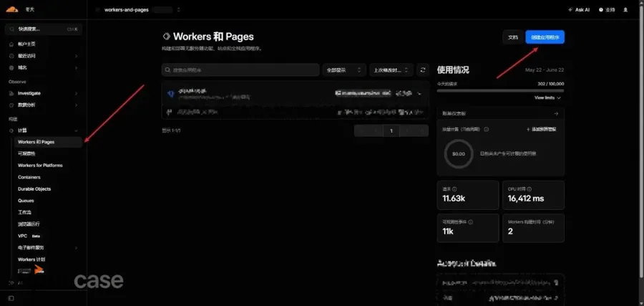Expand the 域名 submenu chevron
The width and height of the screenshot is (644, 306).
(x=77, y=67)
